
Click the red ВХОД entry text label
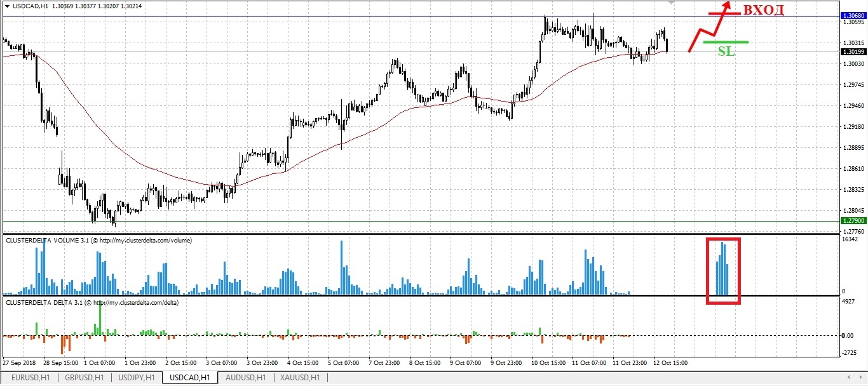[x=763, y=10]
